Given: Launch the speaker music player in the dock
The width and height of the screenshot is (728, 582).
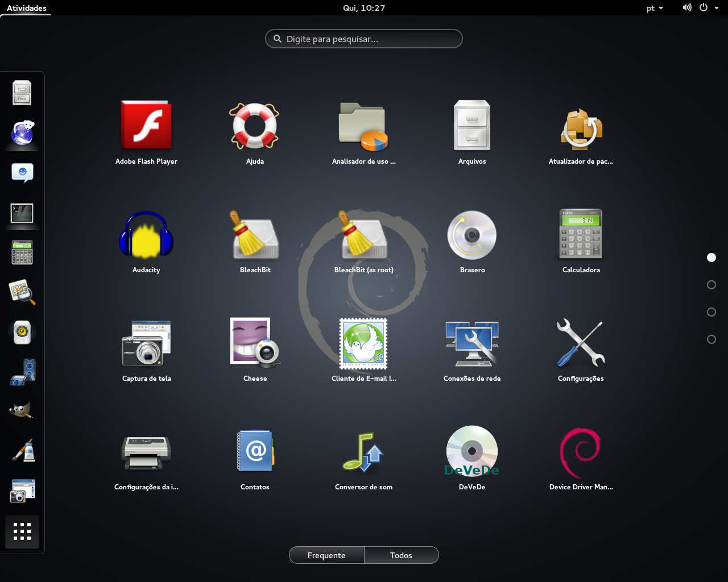Looking at the screenshot, I should click(x=22, y=332).
